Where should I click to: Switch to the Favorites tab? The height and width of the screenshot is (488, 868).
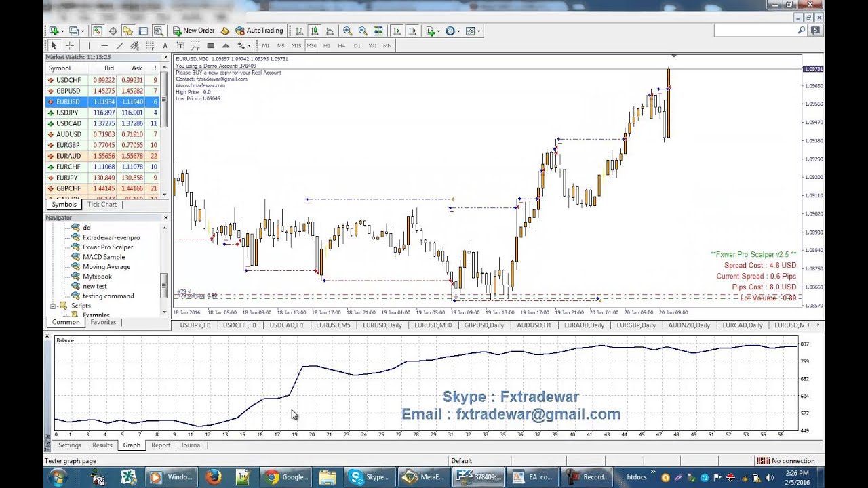(103, 322)
